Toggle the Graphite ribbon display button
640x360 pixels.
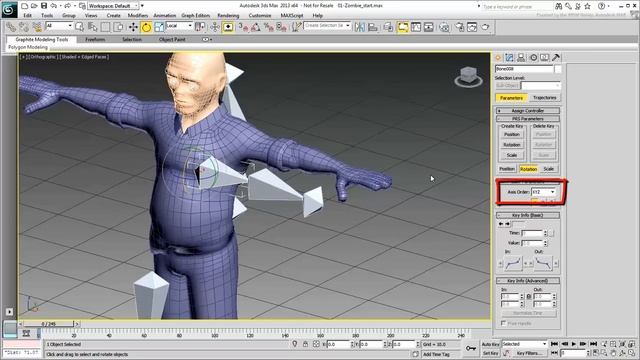pyautogui.click(x=402, y=27)
